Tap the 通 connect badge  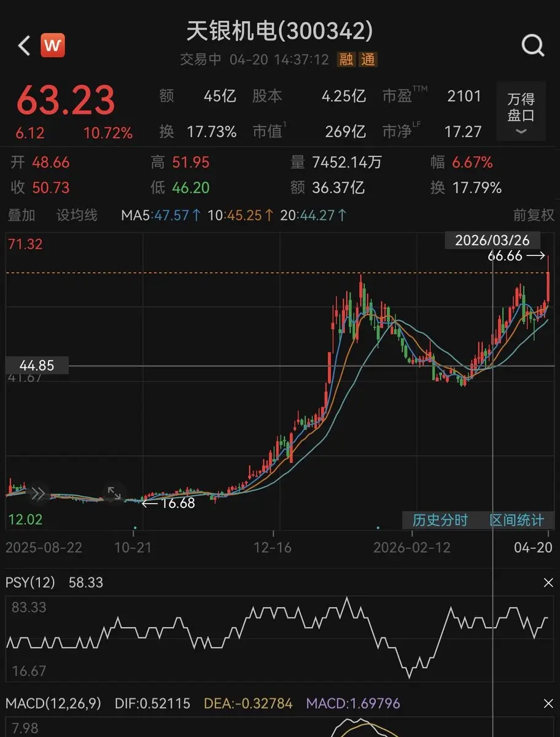[368, 60]
